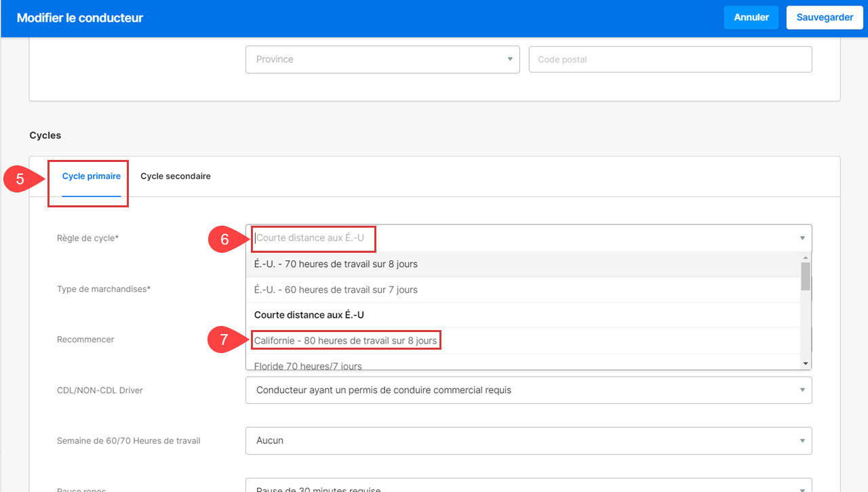Switch to the Cycle primaire tab
This screenshot has height=492, width=868.
click(91, 176)
